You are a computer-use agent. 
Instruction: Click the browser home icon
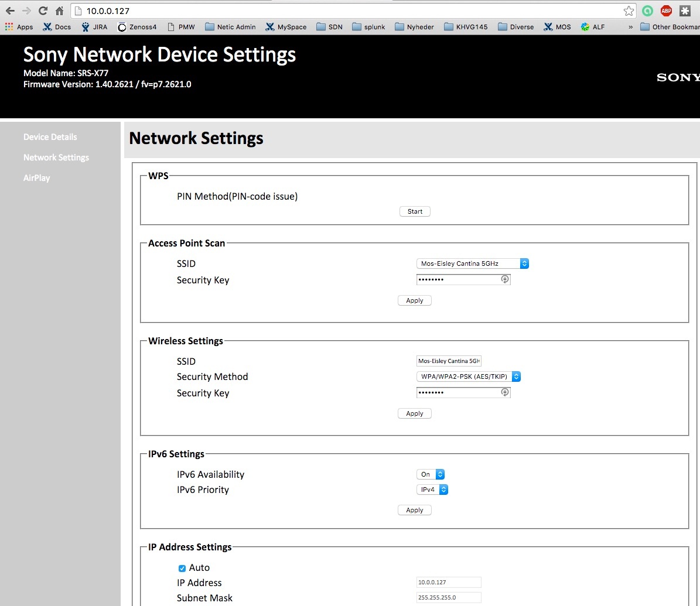[59, 11]
